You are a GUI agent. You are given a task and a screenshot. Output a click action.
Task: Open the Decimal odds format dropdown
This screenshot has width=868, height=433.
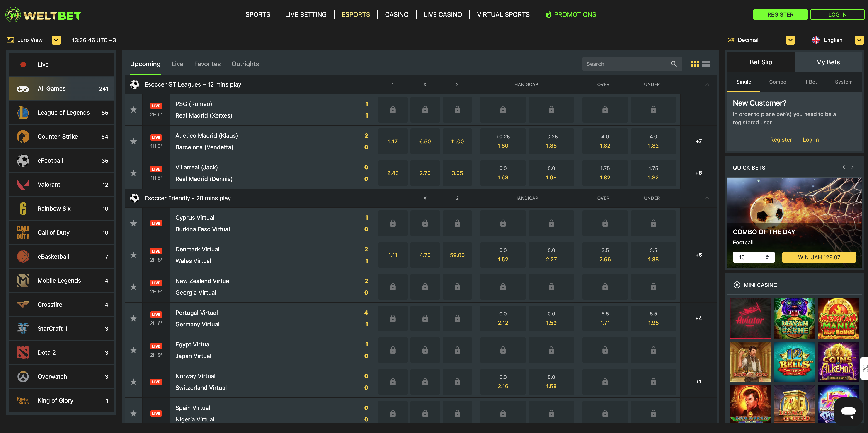(790, 40)
